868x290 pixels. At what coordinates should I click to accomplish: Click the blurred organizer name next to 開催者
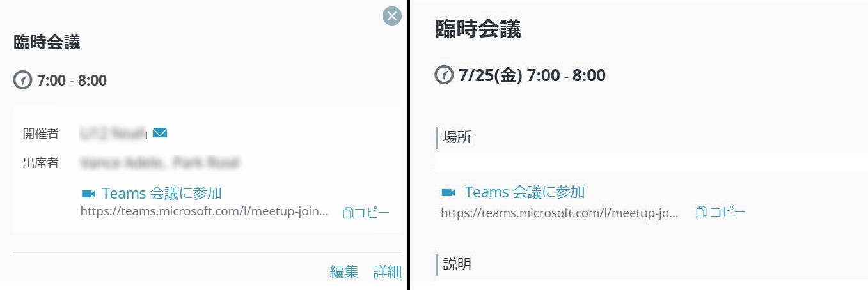[x=114, y=133]
